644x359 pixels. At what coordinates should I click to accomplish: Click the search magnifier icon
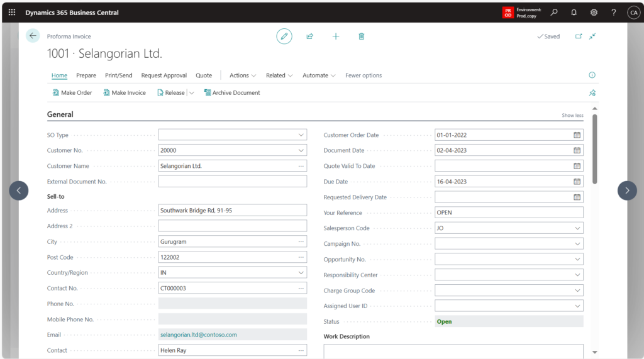(554, 13)
